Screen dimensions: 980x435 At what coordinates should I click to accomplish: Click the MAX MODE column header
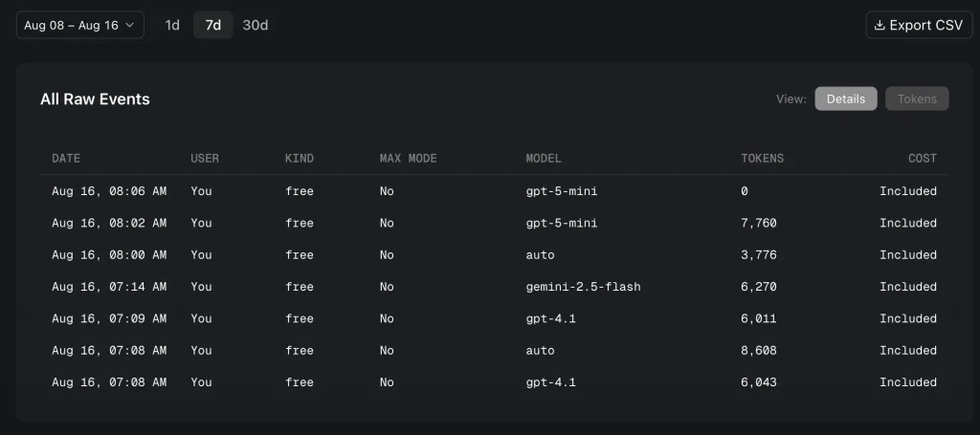pyautogui.click(x=408, y=159)
